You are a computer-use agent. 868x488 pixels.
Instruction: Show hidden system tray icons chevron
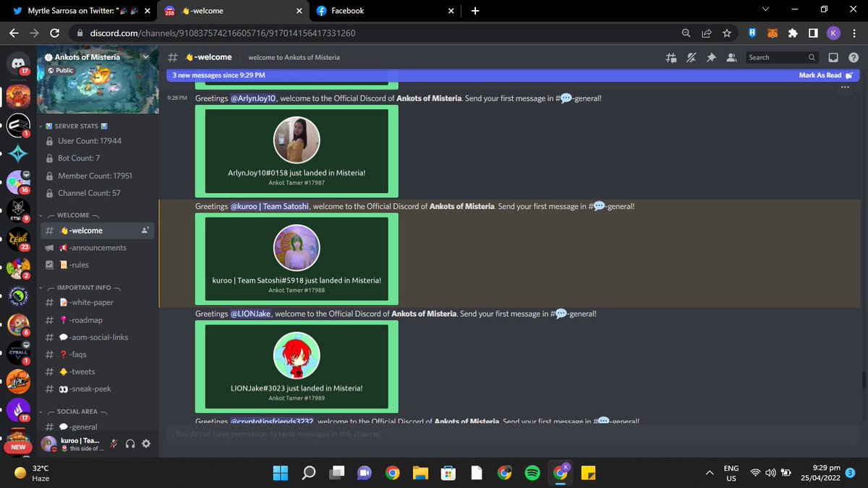tap(710, 473)
